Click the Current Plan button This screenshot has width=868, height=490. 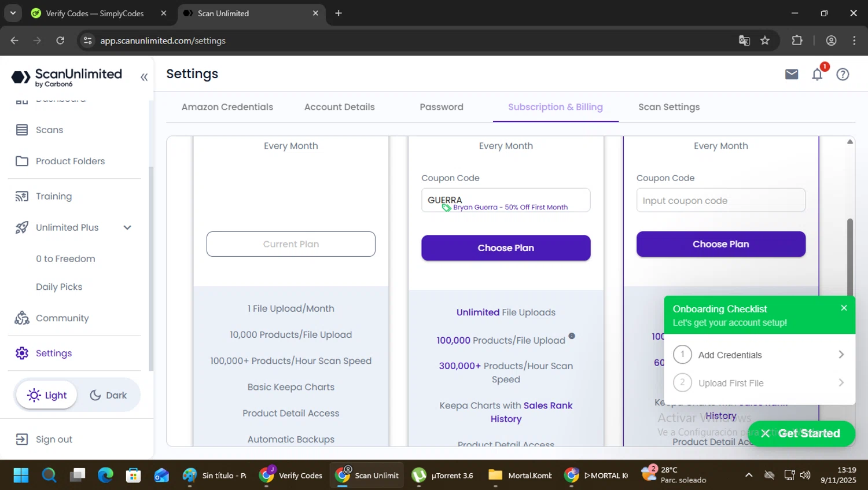pyautogui.click(x=291, y=244)
